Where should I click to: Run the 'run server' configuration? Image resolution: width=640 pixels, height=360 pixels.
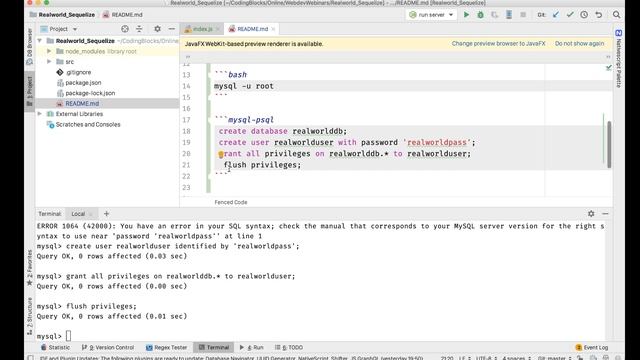[x=466, y=15]
